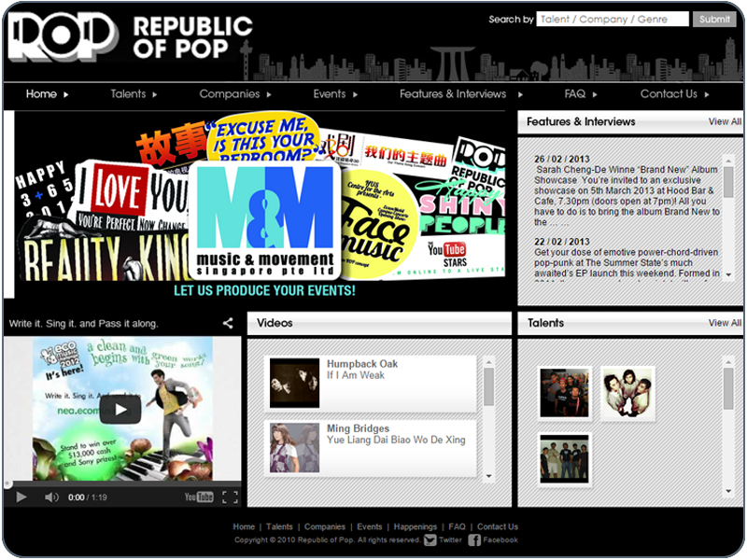Click the Talents link in the footer
Image resolution: width=747 pixels, height=560 pixels.
pyautogui.click(x=279, y=526)
